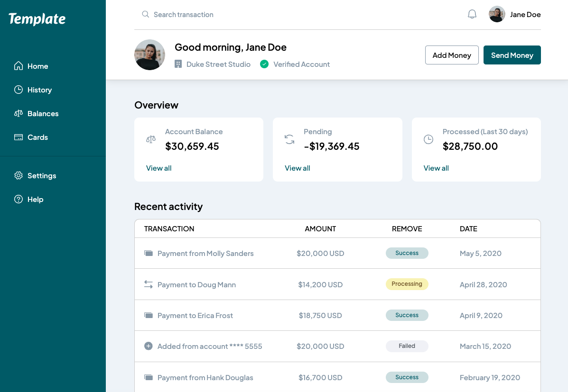This screenshot has width=568, height=392.
Task: Click Jane Doe's profile avatar
Action: [497, 14]
